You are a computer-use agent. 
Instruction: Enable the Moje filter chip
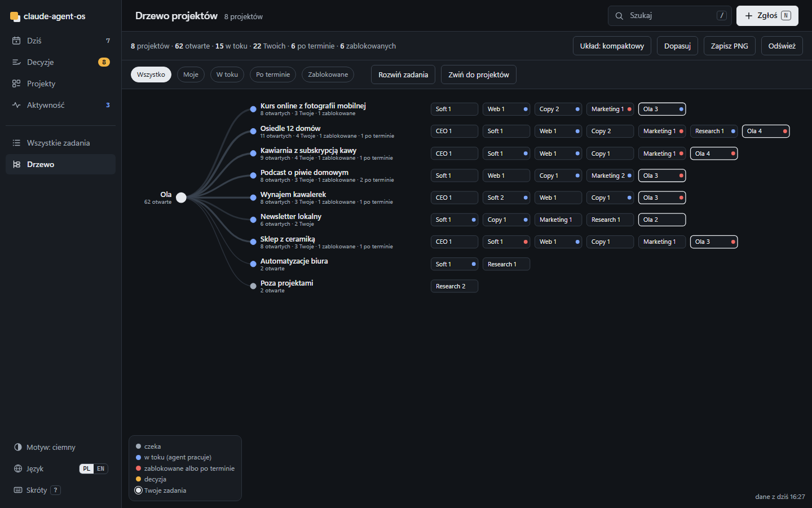pyautogui.click(x=191, y=75)
